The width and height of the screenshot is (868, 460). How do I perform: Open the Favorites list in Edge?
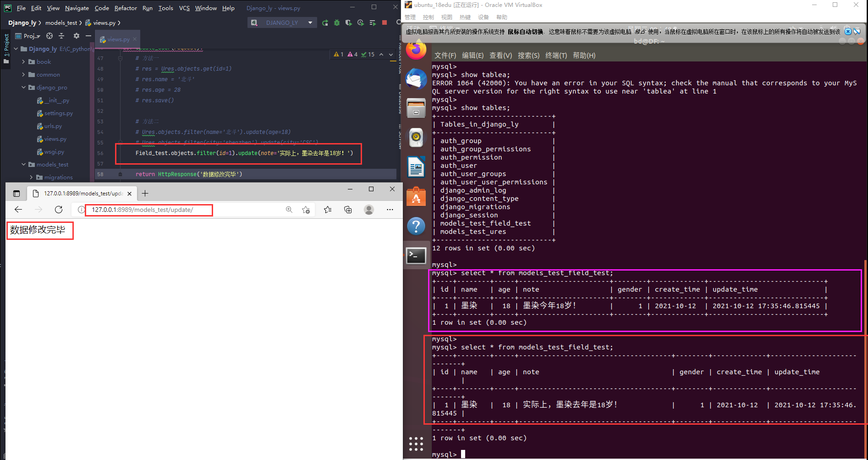(x=328, y=210)
